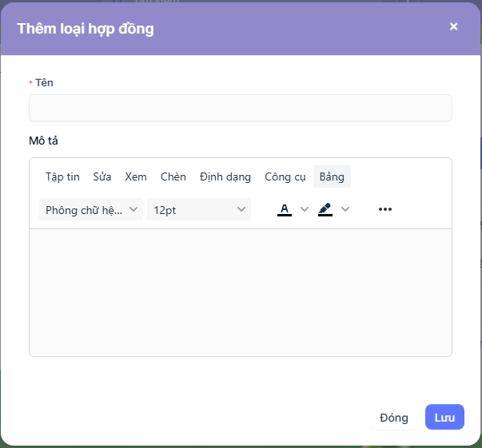The height and width of the screenshot is (448, 482).
Task: Expand the text color picker chevron
Action: 304,209
